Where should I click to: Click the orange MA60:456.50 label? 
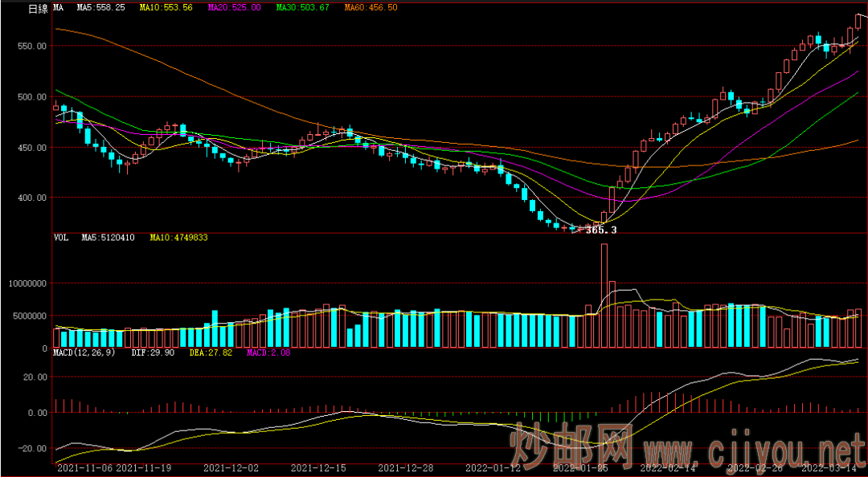[x=371, y=7]
